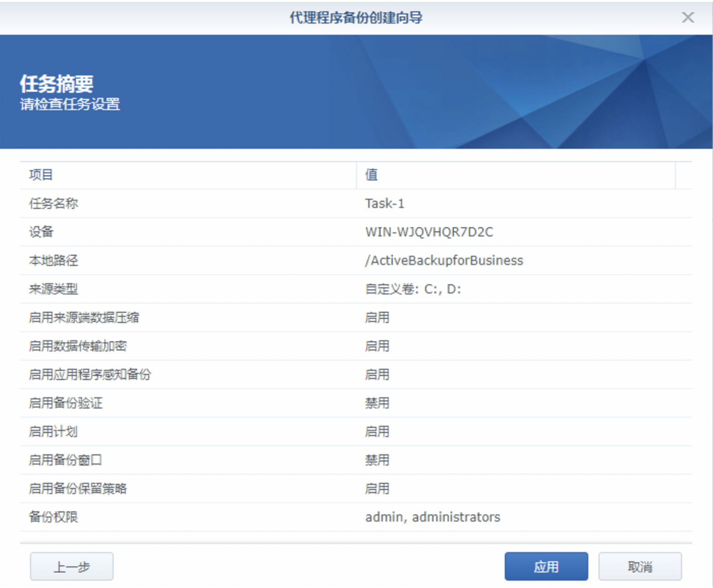Click the wizard title 代理程序备份创建向导
713x588 pixels.
point(356,17)
